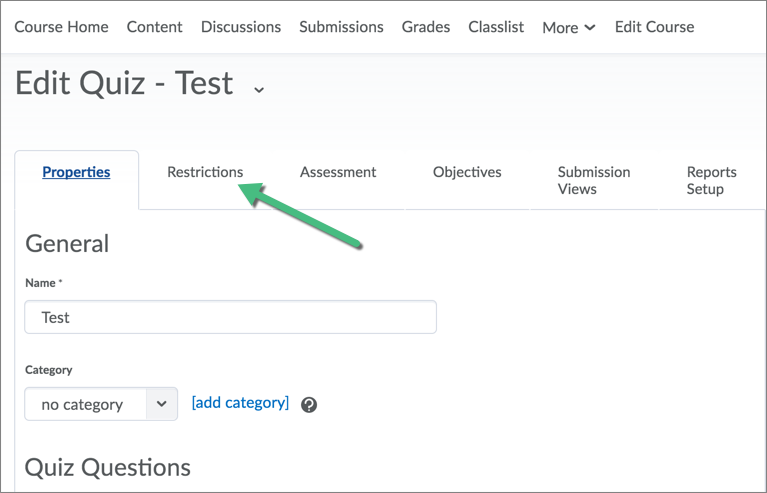The image size is (767, 493).
Task: Click the add category link
Action: pos(240,403)
